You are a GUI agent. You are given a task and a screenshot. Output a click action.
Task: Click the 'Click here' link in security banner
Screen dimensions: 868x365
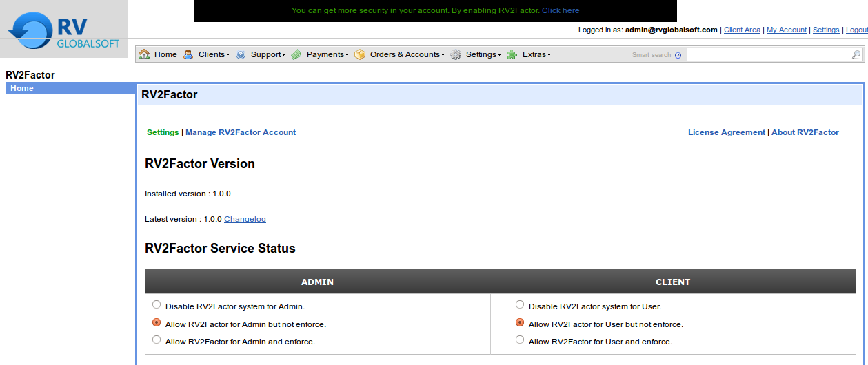pyautogui.click(x=561, y=10)
